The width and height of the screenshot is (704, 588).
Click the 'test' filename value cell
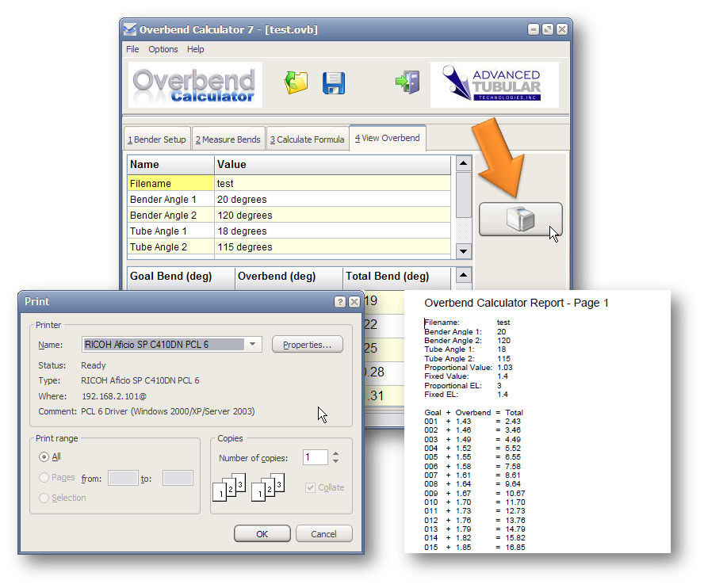click(333, 184)
